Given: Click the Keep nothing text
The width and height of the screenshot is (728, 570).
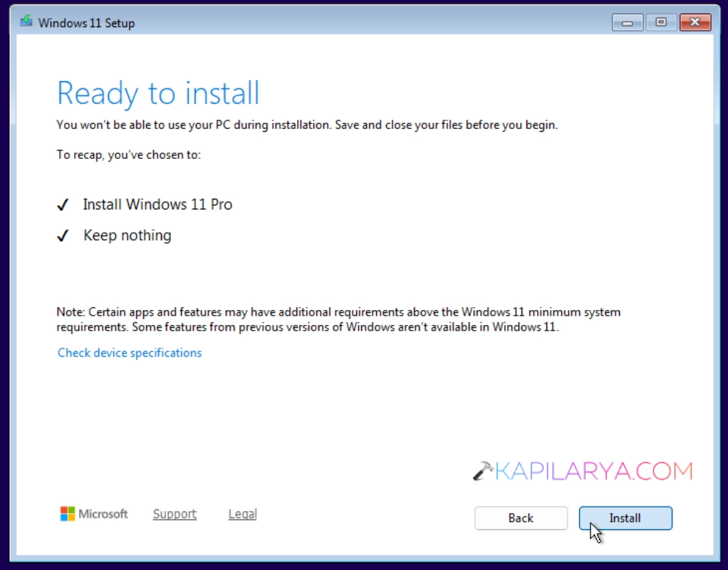Looking at the screenshot, I should (128, 236).
